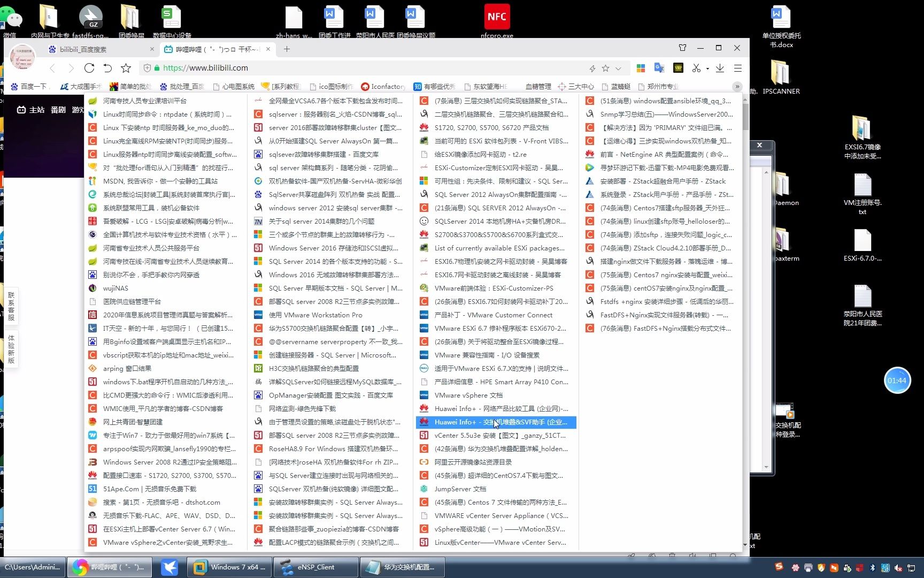The height and width of the screenshot is (578, 924).
Task: Click the colorful grid apps extension icon
Action: 641,68
